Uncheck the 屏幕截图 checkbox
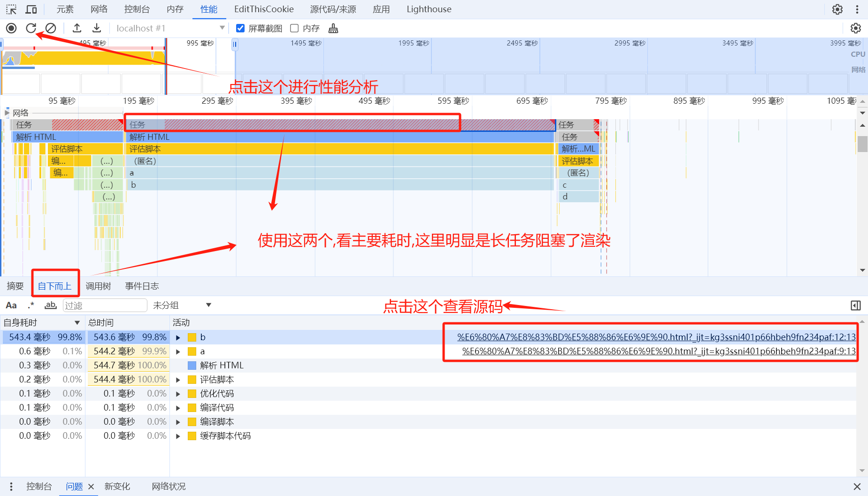 click(240, 28)
